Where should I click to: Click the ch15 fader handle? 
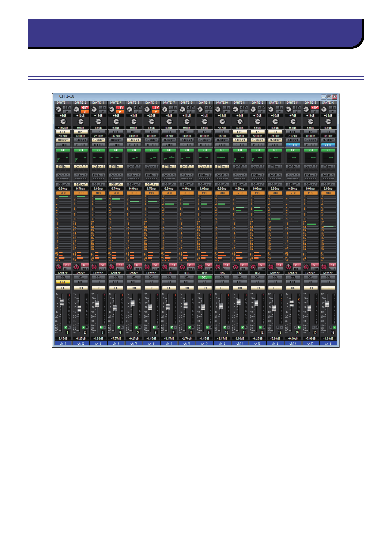tap(309, 308)
